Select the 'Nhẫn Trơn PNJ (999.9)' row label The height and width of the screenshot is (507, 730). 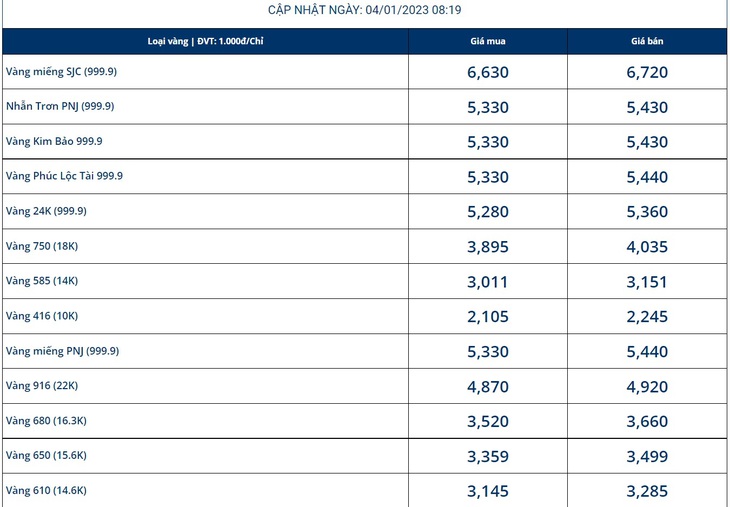click(60, 106)
